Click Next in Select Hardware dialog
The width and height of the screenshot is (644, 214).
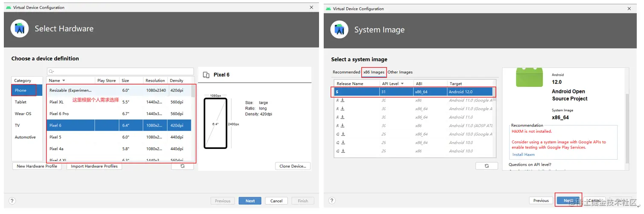tap(250, 201)
